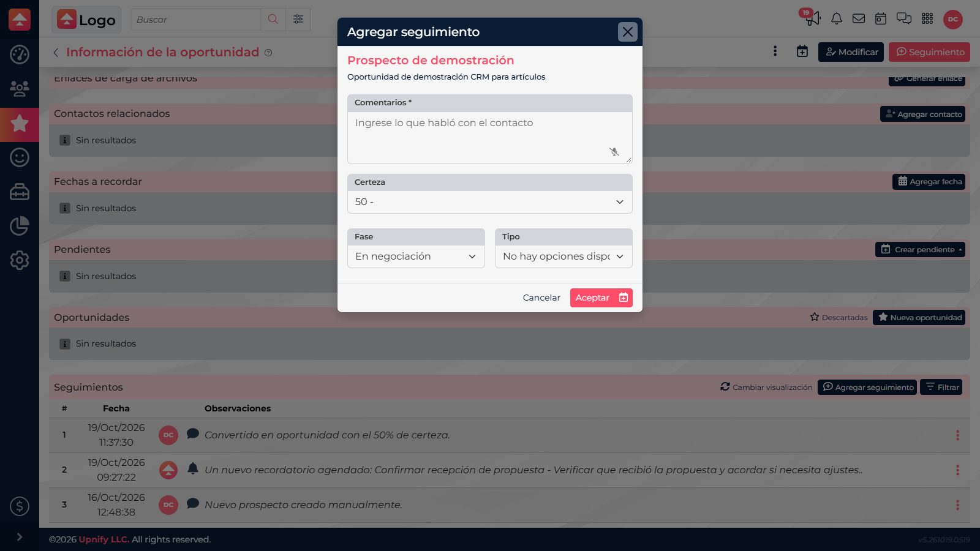Click the search magnifier icon
This screenshot has height=551, width=980.
coord(273,20)
